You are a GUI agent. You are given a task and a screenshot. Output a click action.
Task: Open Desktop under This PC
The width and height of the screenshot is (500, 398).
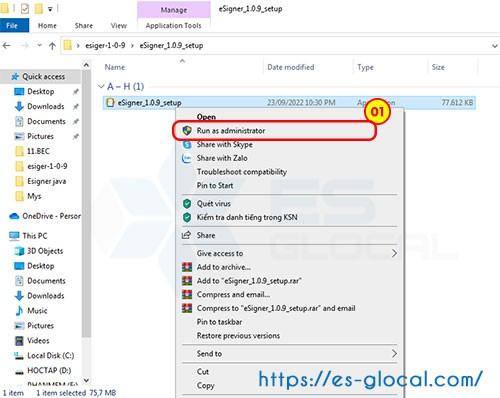coord(41,266)
